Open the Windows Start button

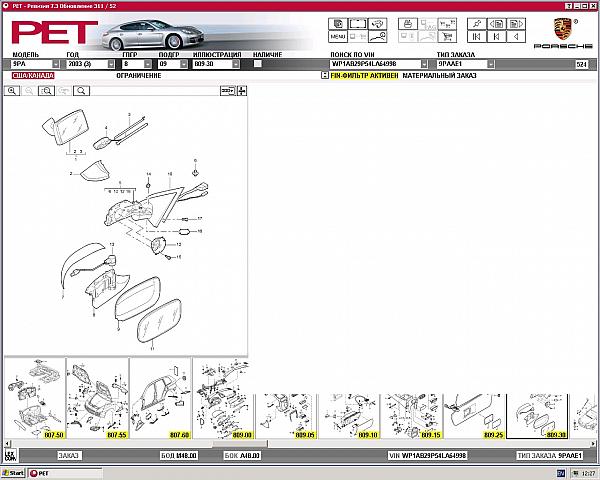point(13,473)
